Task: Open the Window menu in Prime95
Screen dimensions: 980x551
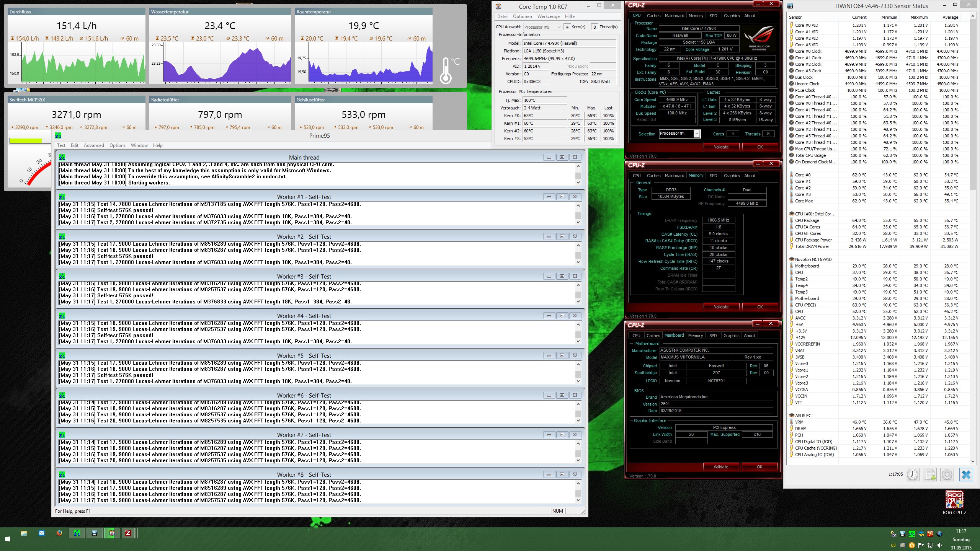Action: (x=139, y=145)
